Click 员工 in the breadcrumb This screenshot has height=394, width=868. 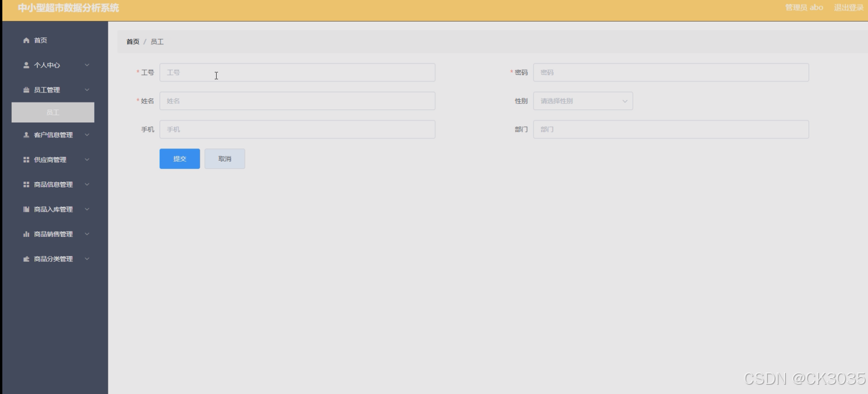[x=157, y=42]
